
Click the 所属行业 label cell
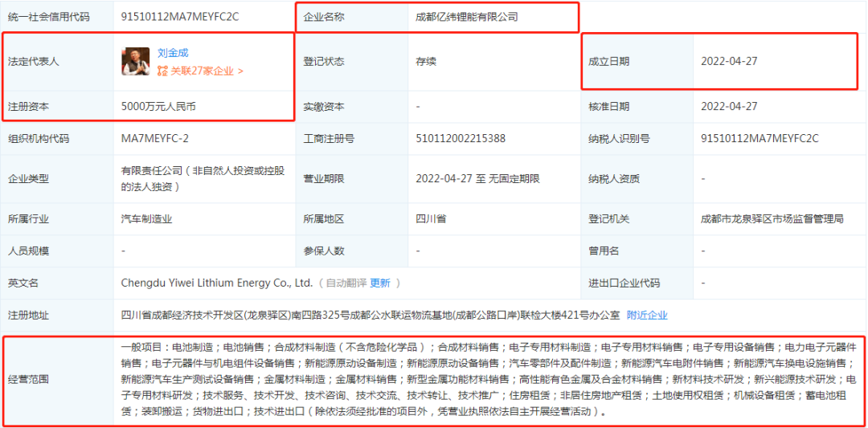click(x=59, y=218)
